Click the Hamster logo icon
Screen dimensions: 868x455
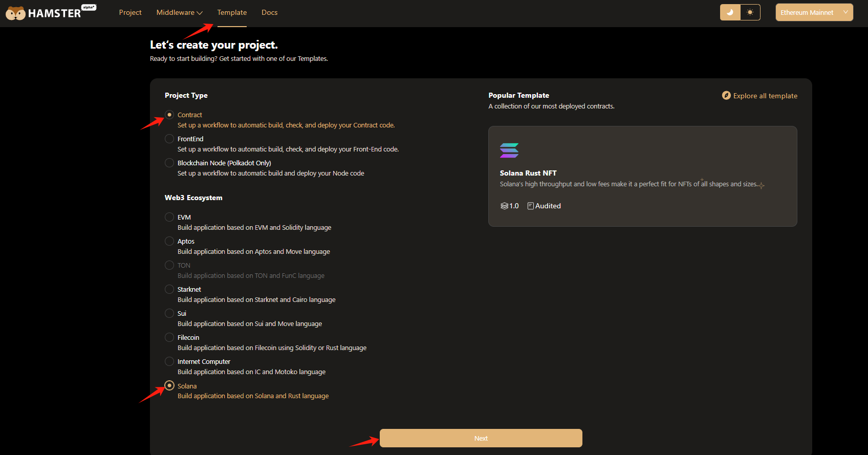[x=15, y=13]
